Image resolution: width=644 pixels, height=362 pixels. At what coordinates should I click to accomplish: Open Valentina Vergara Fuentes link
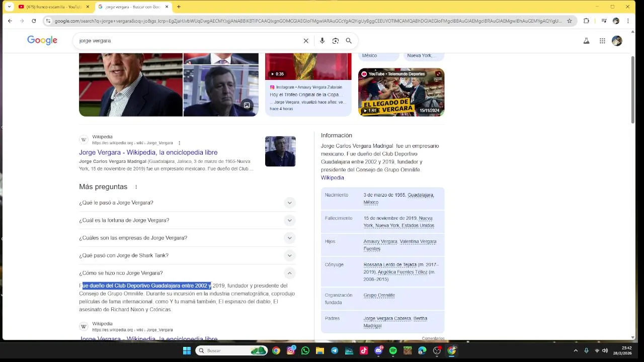pyautogui.click(x=400, y=245)
